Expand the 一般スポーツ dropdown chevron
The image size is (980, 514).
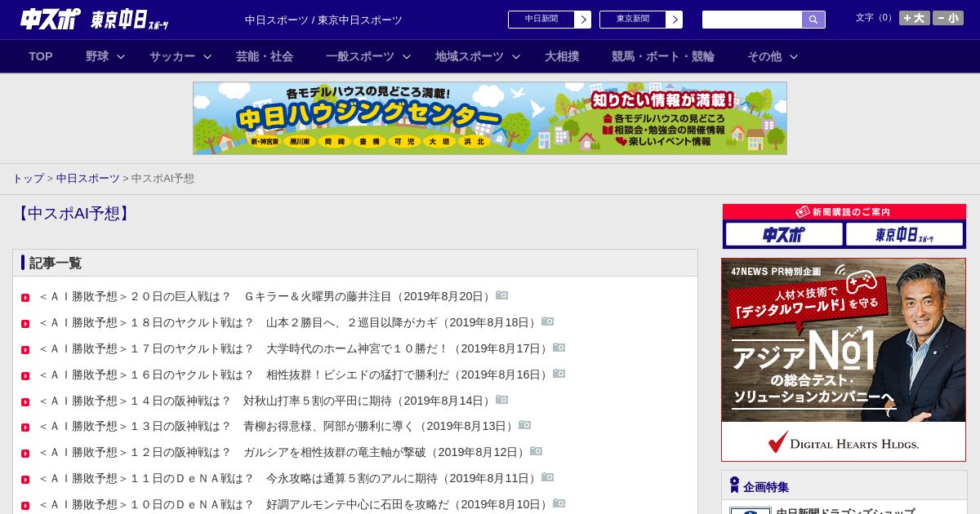pos(407,56)
